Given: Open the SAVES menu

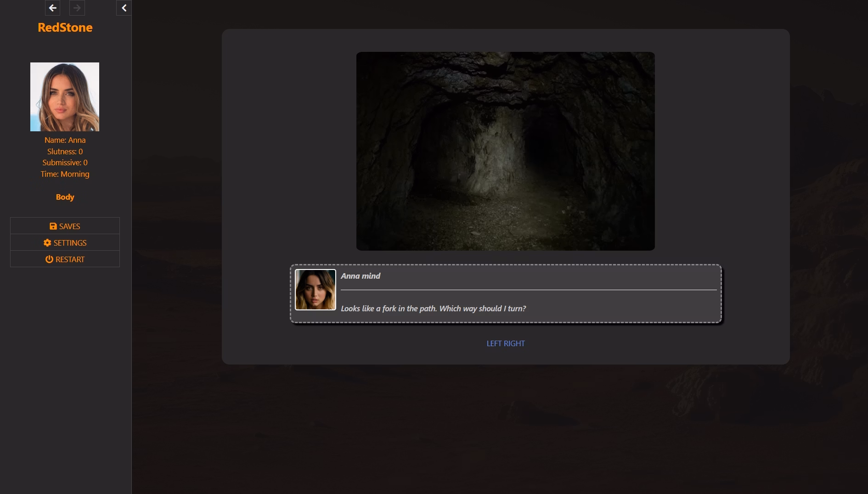Looking at the screenshot, I should tap(65, 226).
